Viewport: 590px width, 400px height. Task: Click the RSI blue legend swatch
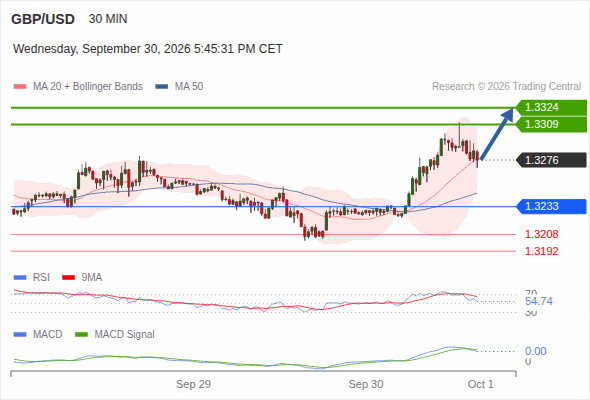tap(20, 278)
